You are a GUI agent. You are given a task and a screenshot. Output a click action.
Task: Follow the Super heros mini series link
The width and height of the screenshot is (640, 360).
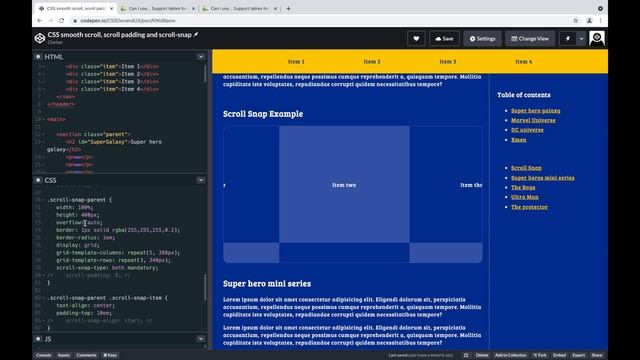[x=542, y=178]
